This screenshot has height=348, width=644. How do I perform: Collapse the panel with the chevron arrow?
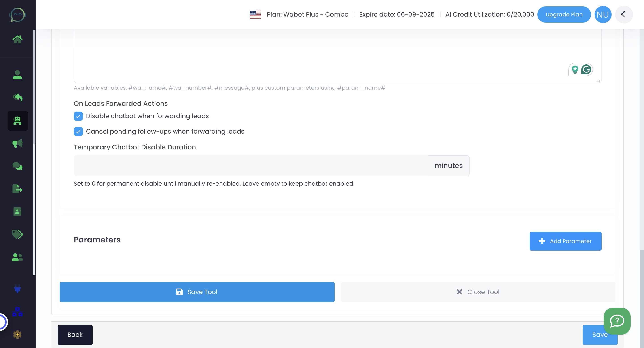623,14
